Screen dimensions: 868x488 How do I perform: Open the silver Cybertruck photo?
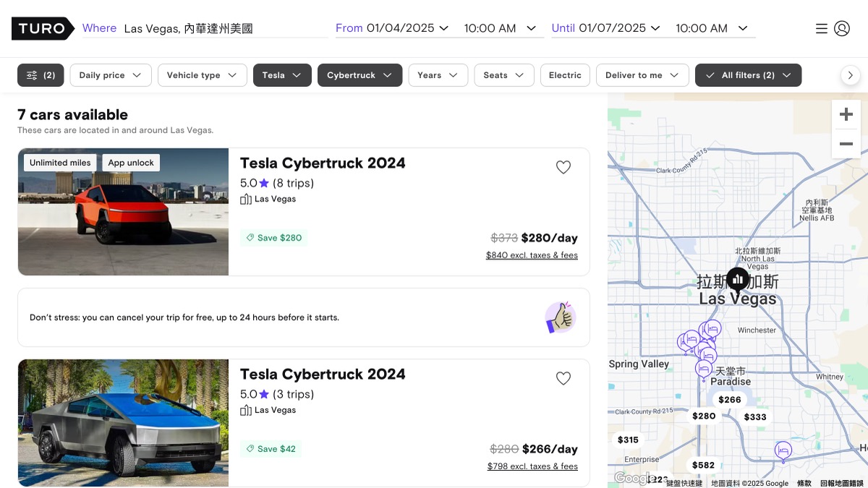click(123, 423)
